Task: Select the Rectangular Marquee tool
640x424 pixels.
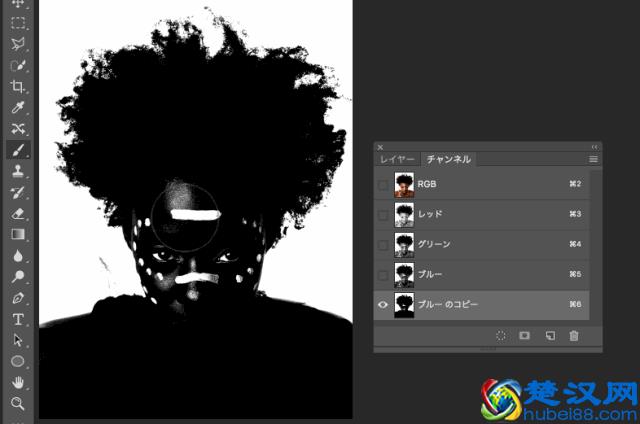Action: pyautogui.click(x=18, y=23)
